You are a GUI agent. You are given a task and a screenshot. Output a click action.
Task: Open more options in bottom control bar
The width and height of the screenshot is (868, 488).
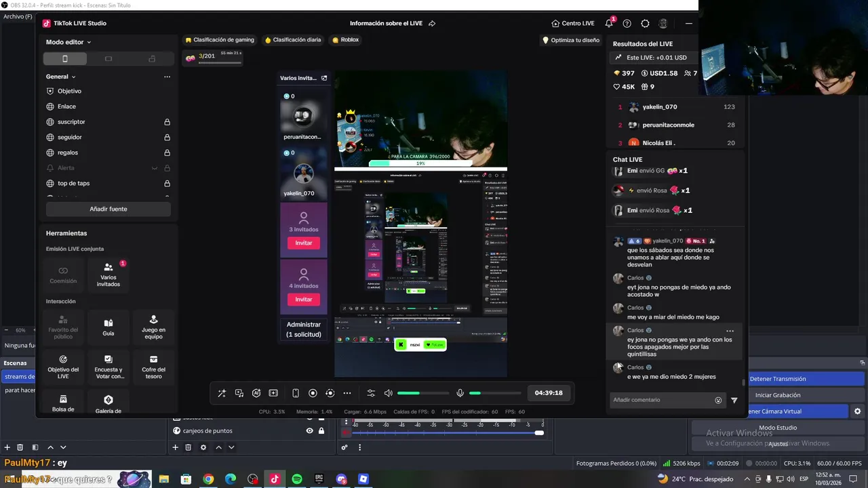coord(347,393)
